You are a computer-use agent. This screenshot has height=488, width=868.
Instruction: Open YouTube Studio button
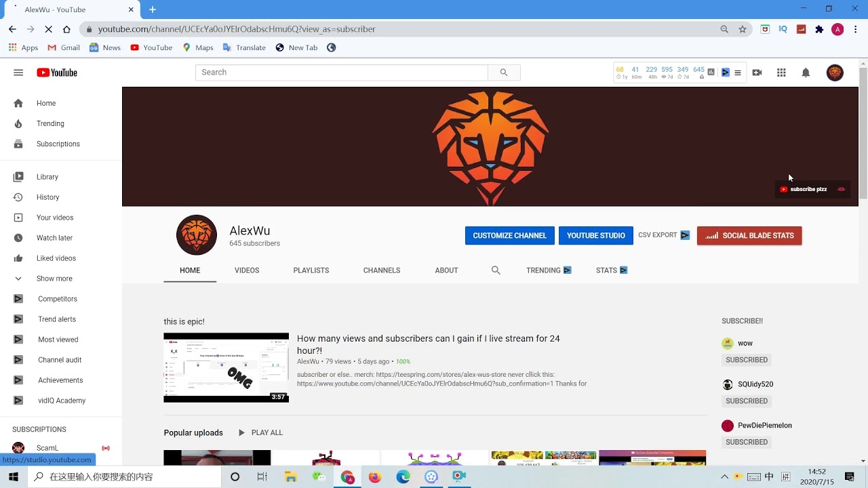pyautogui.click(x=595, y=236)
